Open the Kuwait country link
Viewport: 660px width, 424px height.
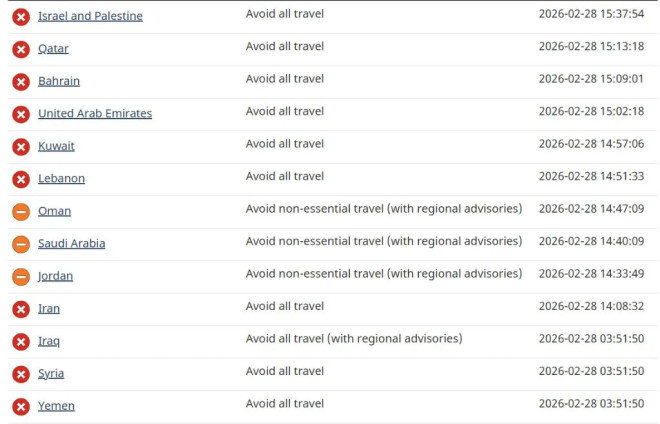point(56,146)
